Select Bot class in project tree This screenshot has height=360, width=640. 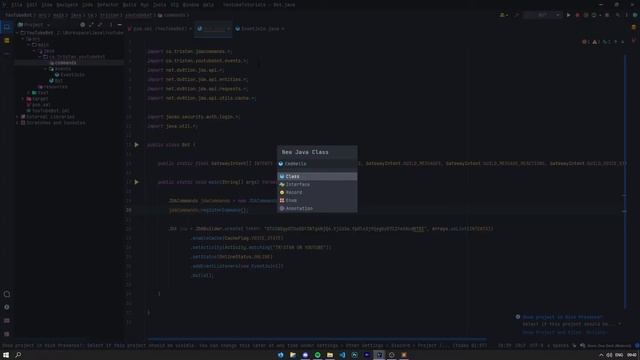click(56, 81)
